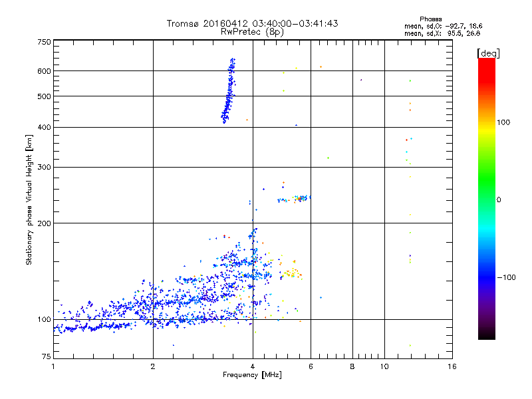The width and height of the screenshot is (532, 399).
Task: Click the "Phases" heading at top right
Action: 430,19
